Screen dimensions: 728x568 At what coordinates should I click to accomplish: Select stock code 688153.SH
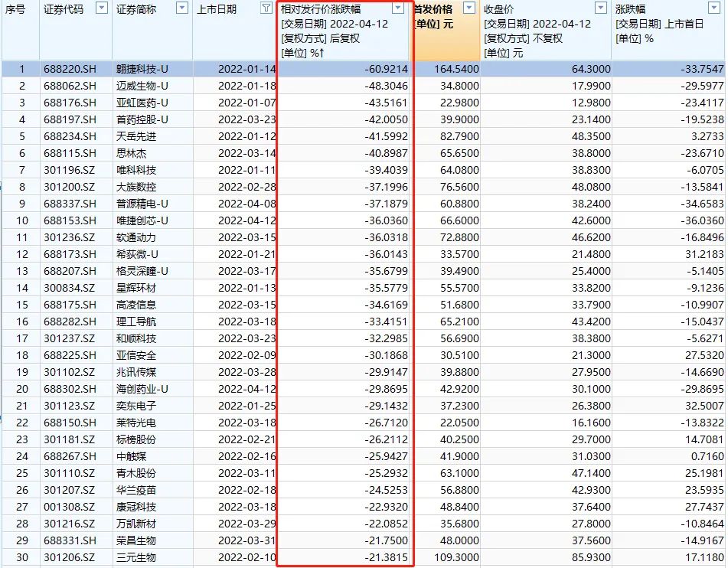point(70,220)
